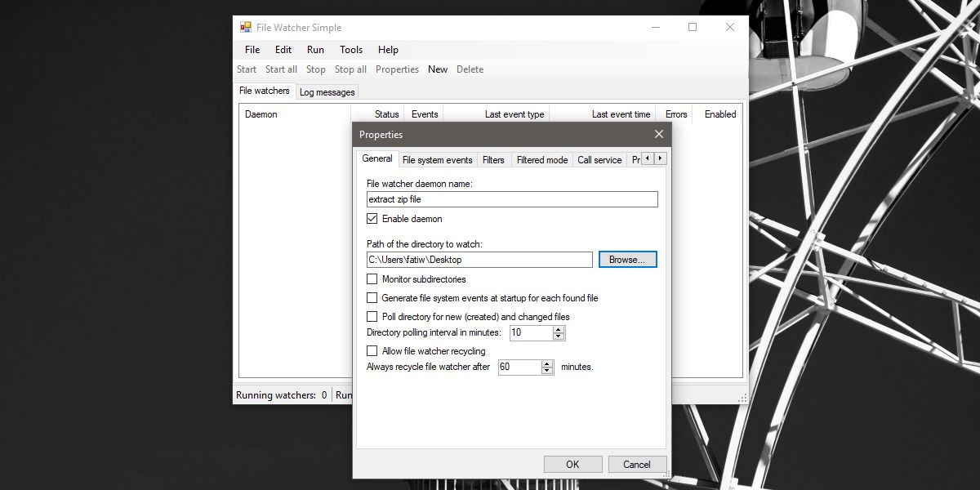Viewport: 980px width, 490px height.
Task: Create a new watcher via the New command
Action: tap(438, 69)
